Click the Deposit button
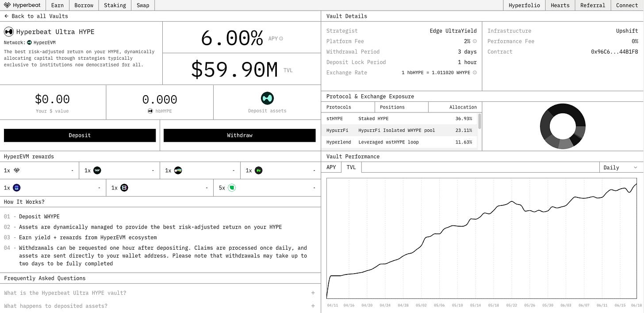The image size is (644, 313). click(x=80, y=135)
